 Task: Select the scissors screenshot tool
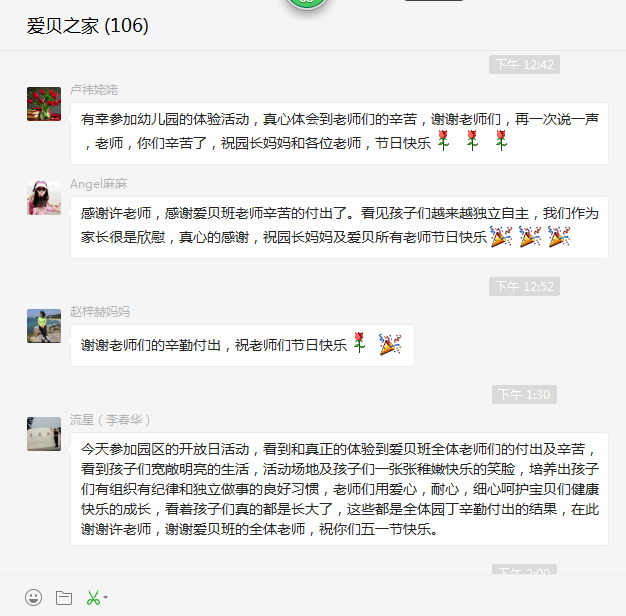click(x=93, y=598)
